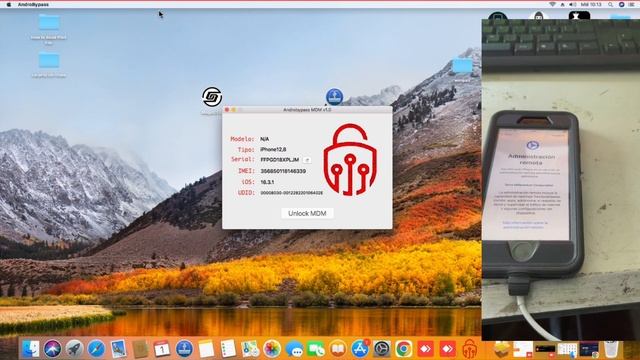
Task: Open the Trash in the dock
Action: pos(611,349)
